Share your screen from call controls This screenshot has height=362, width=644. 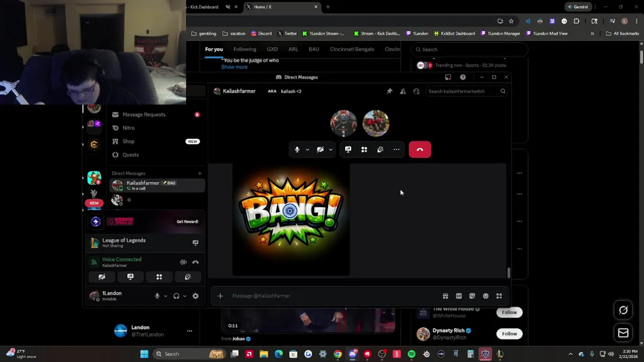[348, 149]
